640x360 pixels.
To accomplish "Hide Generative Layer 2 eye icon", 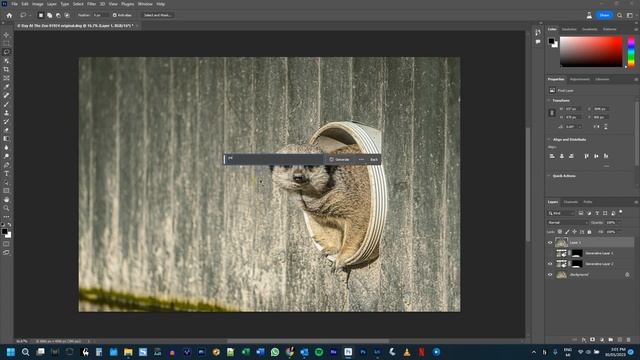I will click(550, 264).
